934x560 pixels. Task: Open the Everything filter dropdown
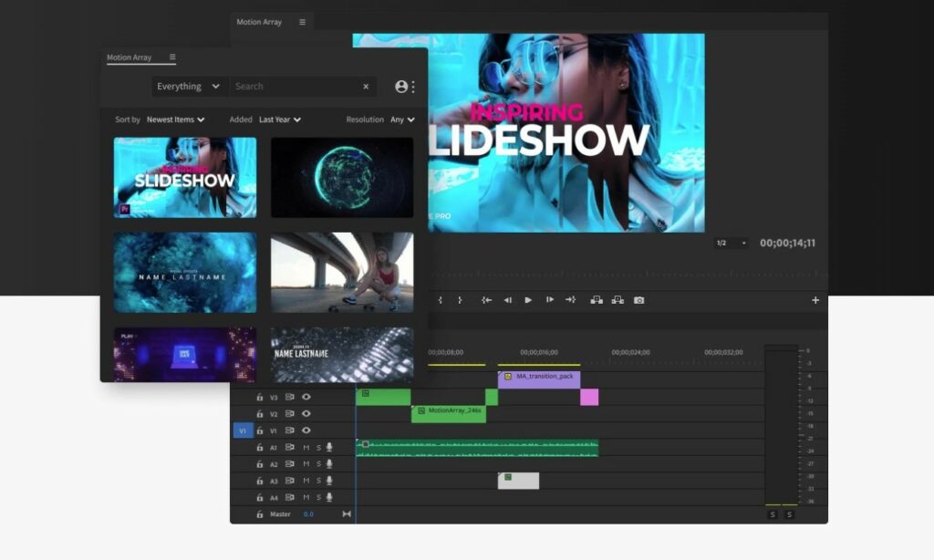[187, 86]
